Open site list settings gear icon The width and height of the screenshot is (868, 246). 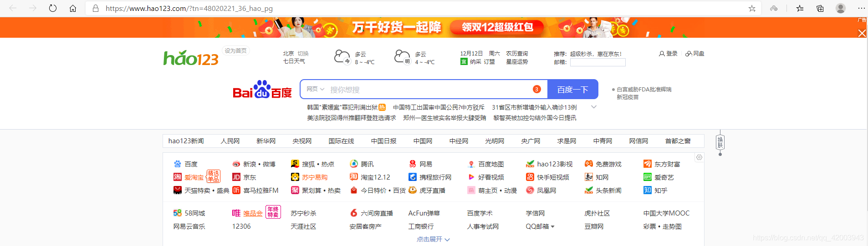click(x=699, y=157)
